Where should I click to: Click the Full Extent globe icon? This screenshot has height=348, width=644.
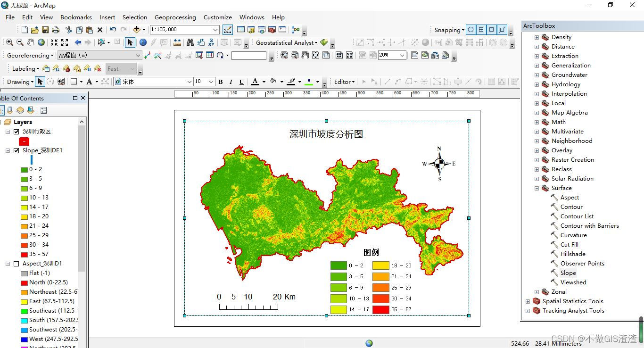pos(41,42)
